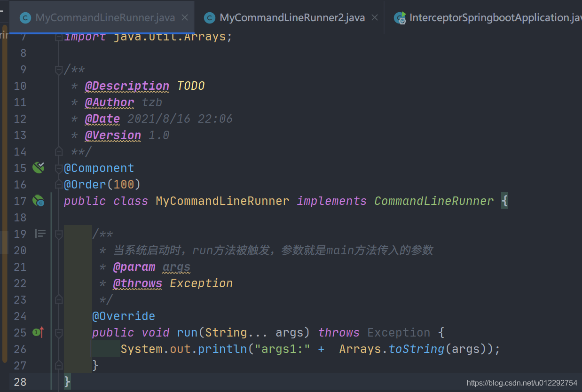This screenshot has width=582, height=392.
Task: Click the Java class icon on MyCommandLineRunner.java tab
Action: [x=25, y=18]
